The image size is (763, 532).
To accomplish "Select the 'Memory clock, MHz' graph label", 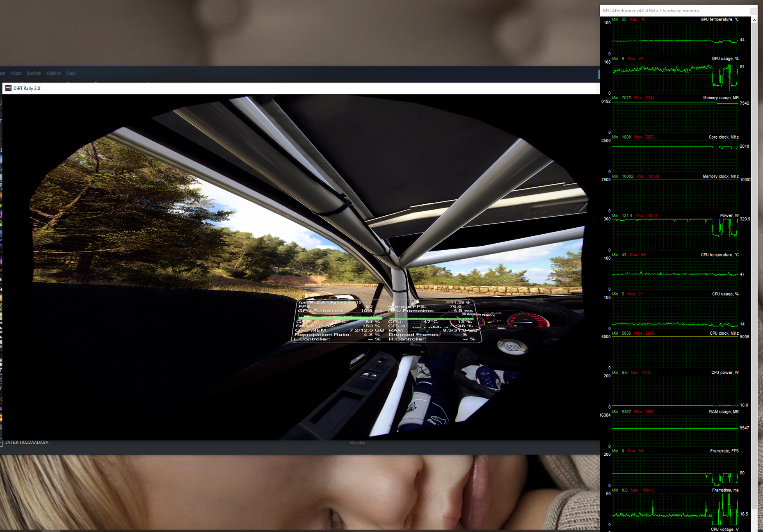I will pyautogui.click(x=721, y=176).
